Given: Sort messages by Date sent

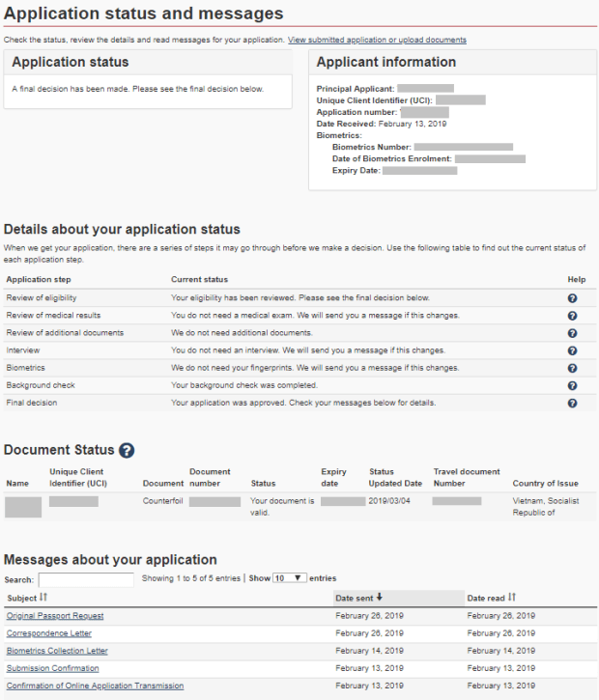Looking at the screenshot, I should pos(379,598).
